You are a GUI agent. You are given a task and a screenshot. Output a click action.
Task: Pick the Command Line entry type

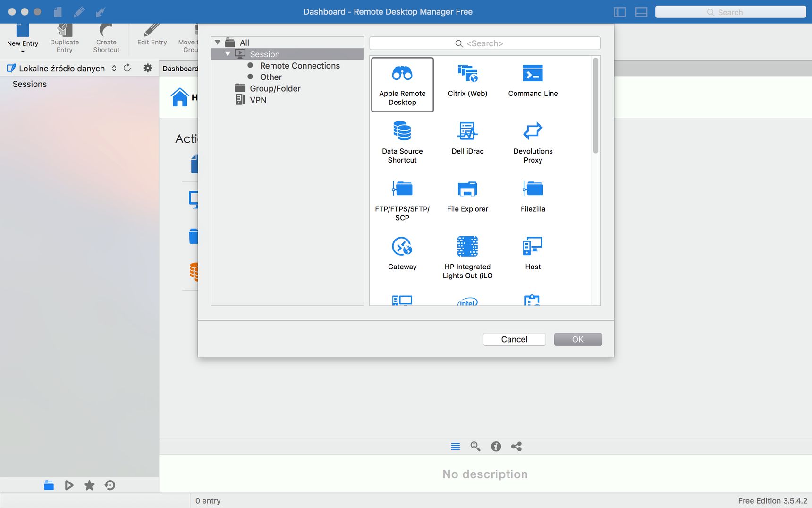pyautogui.click(x=533, y=80)
